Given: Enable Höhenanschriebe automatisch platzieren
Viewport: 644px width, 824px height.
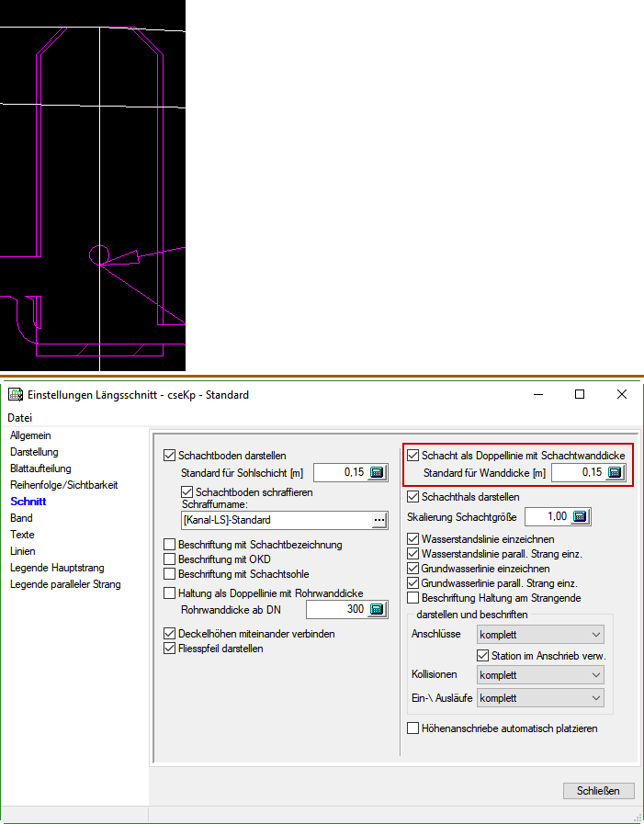Looking at the screenshot, I should pos(413,728).
